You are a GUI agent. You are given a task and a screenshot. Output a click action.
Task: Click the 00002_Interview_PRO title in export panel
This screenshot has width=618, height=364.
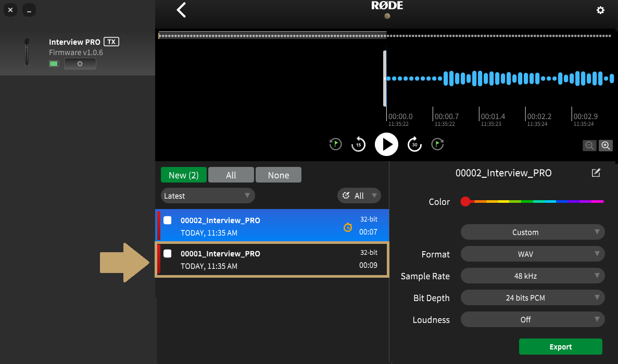(x=503, y=173)
